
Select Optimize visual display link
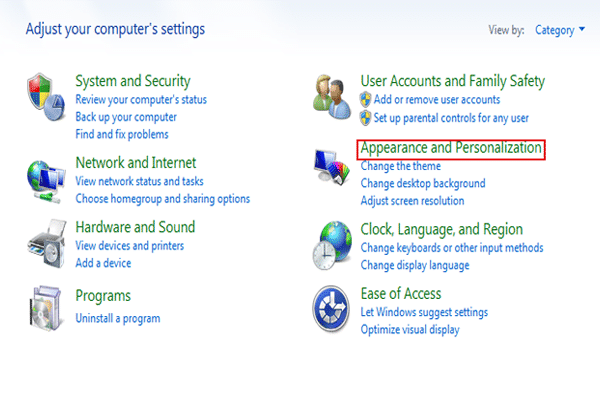410,329
